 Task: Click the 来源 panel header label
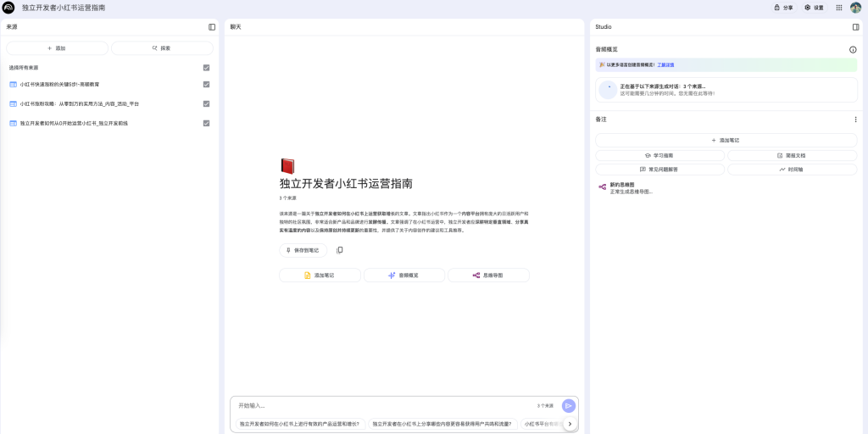pos(12,26)
